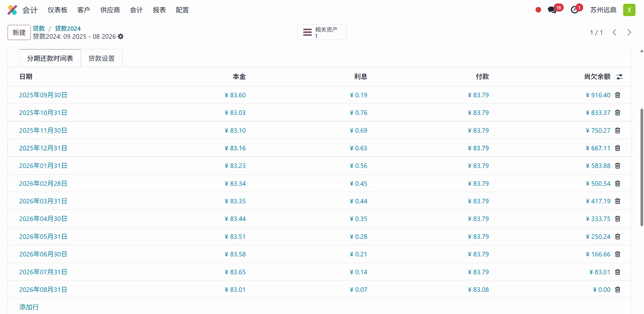Click the 新建 button
Viewport: 644px width, 314px height.
click(19, 33)
